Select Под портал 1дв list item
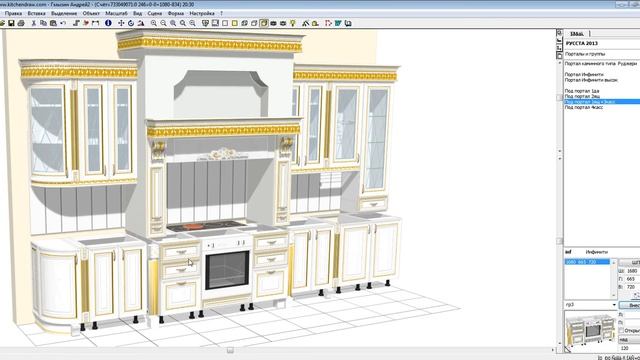The width and height of the screenshot is (640, 360). click(582, 91)
